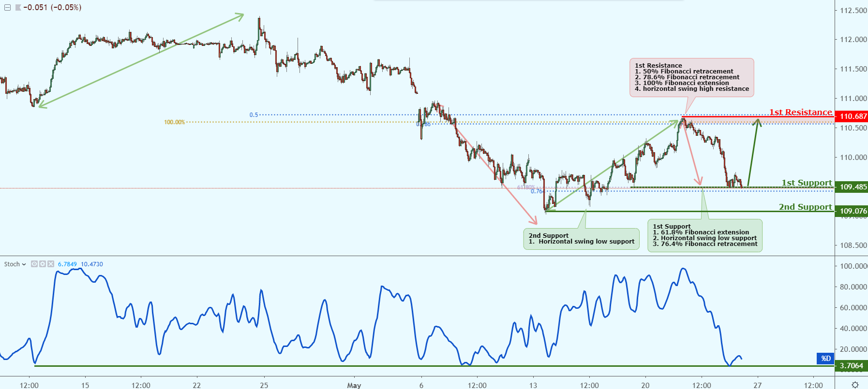Click the May month label on time axis
Image resolution: width=868 pixels, height=389 pixels.
tap(354, 385)
